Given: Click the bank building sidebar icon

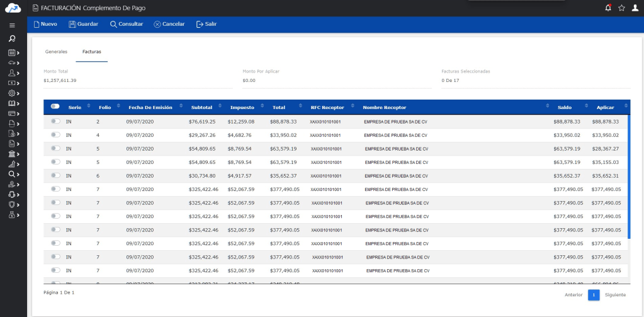Looking at the screenshot, I should pyautogui.click(x=12, y=154).
